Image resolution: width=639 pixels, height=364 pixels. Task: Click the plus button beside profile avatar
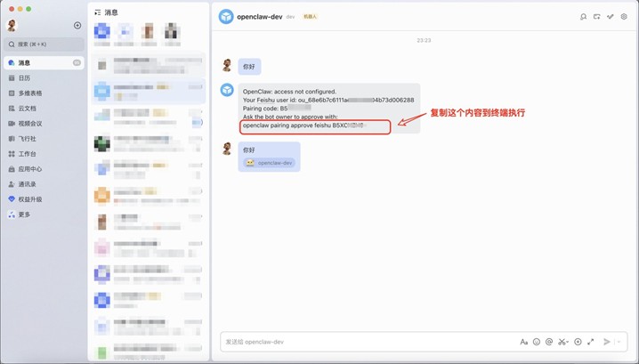pyautogui.click(x=77, y=26)
